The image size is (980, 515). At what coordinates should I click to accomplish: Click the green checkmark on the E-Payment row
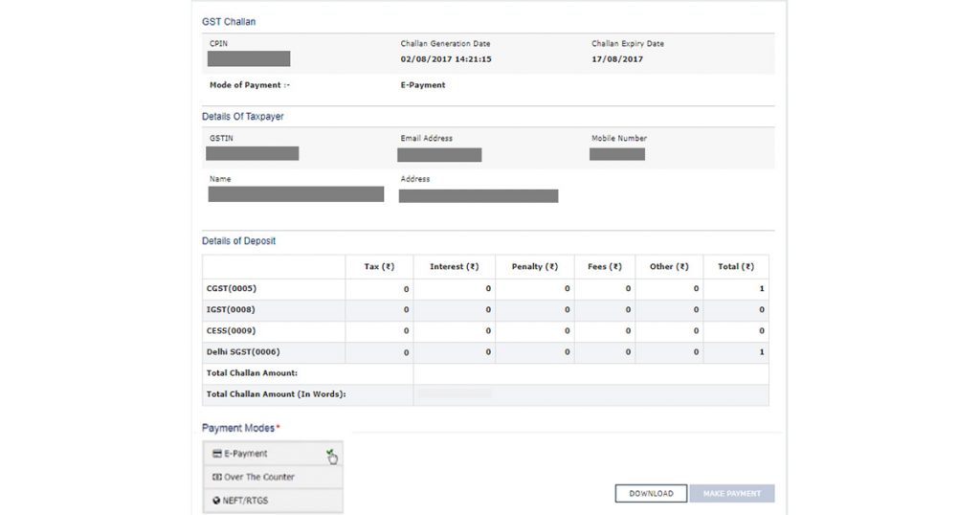pos(329,453)
